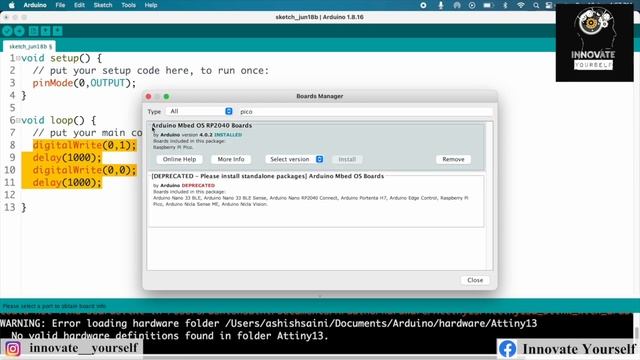Click the microphone icon in menu bar
The height and width of the screenshot is (360, 640).
[441, 5]
